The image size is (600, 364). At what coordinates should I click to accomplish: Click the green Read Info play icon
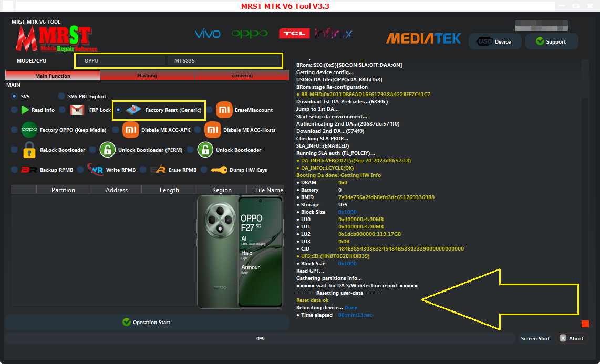[25, 110]
